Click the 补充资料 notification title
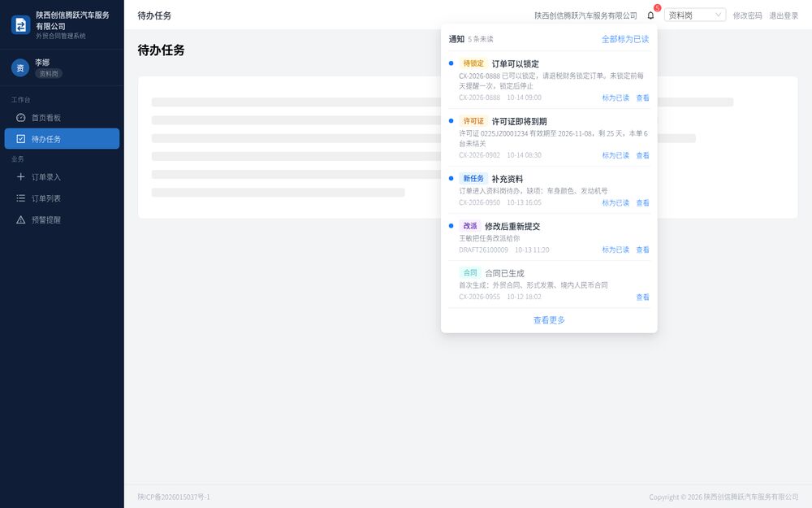This screenshot has width=812, height=508. click(508, 179)
